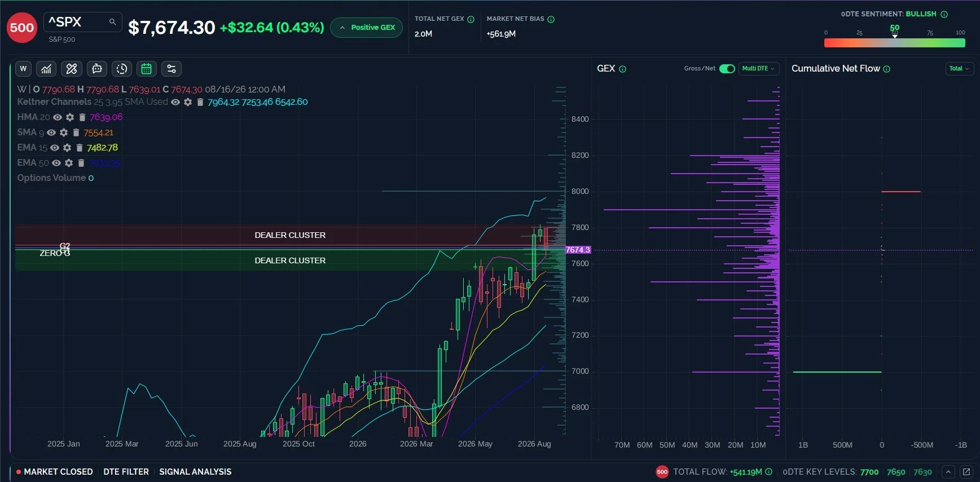Delete the EMA 50 indicator
This screenshot has height=482, width=980.
pos(81,163)
